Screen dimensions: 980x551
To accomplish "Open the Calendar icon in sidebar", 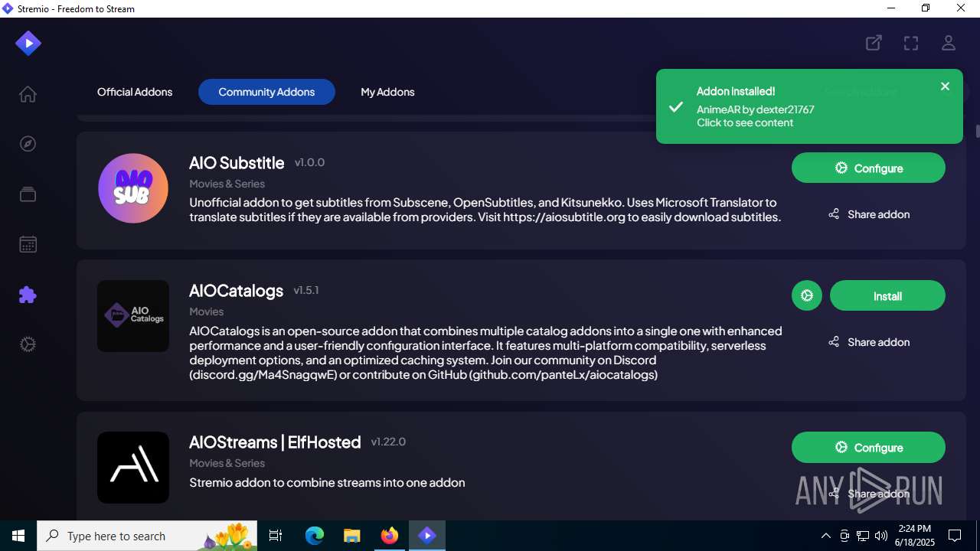I will pyautogui.click(x=28, y=245).
